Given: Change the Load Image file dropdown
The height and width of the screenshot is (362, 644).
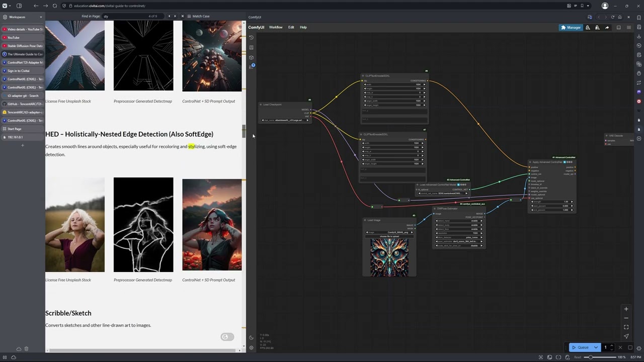Looking at the screenshot, I should pos(389,232).
